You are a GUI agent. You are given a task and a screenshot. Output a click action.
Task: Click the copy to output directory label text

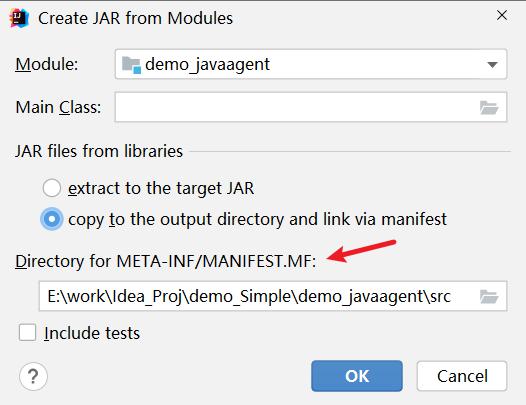pyautogui.click(x=257, y=220)
